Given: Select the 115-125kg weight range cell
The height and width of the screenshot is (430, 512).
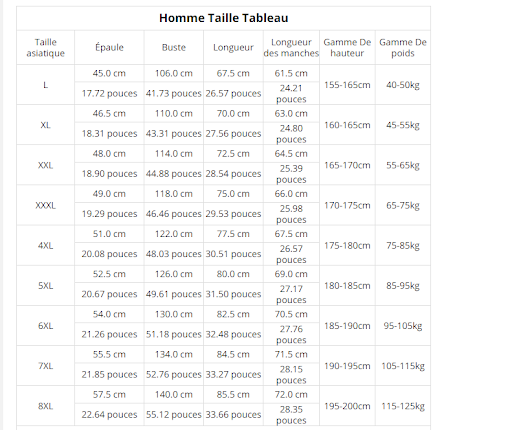Looking at the screenshot, I should pyautogui.click(x=403, y=406).
